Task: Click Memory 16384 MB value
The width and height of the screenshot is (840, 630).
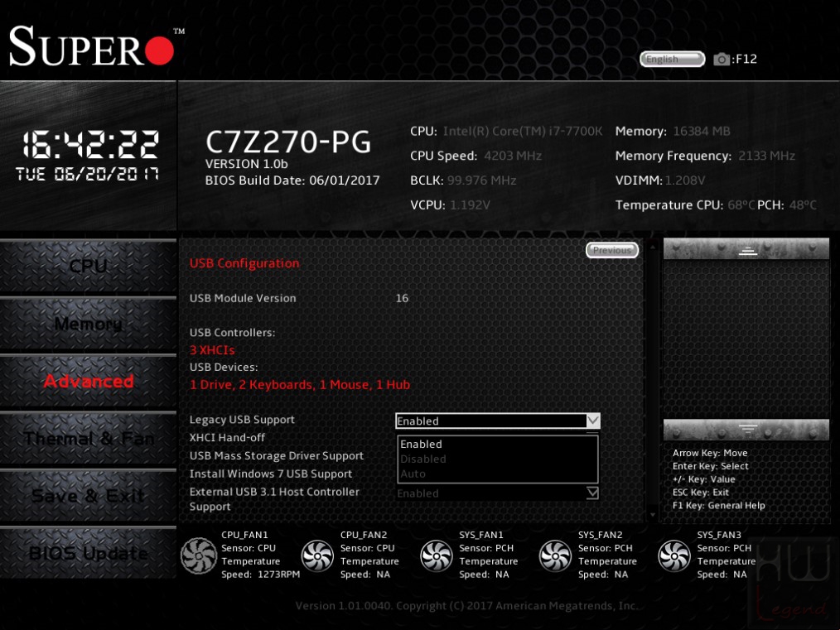Action: pyautogui.click(x=702, y=131)
